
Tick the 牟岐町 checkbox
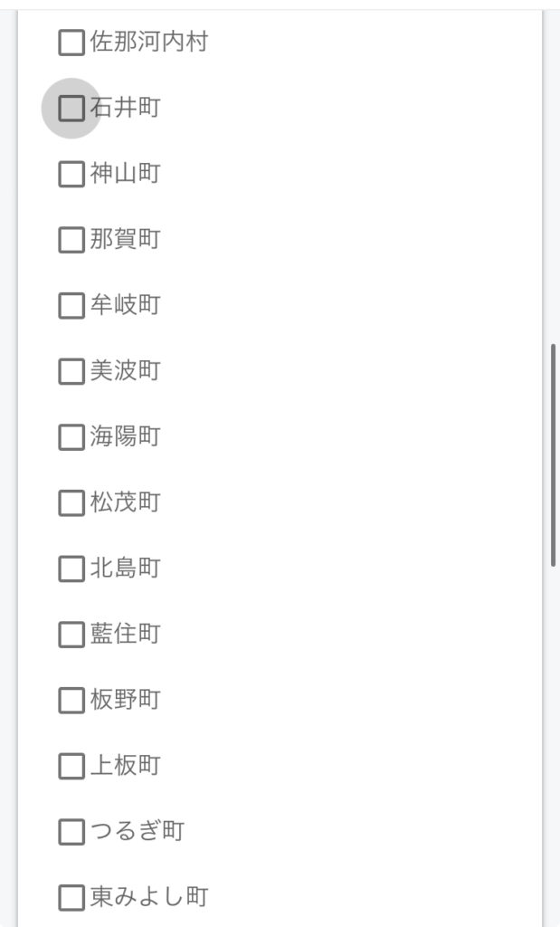(x=71, y=306)
